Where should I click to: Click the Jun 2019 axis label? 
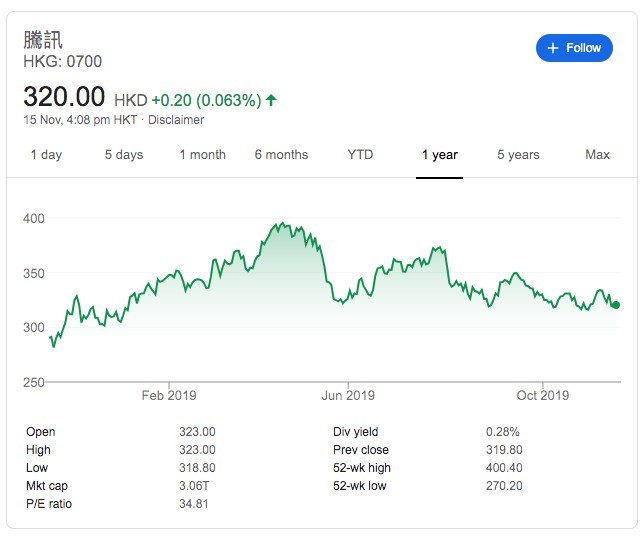coord(348,396)
